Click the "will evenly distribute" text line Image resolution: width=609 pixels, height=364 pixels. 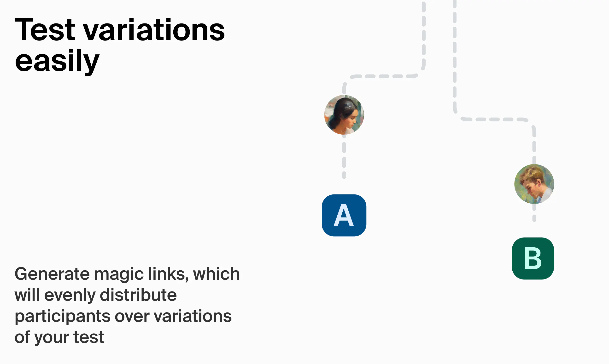pos(95,295)
